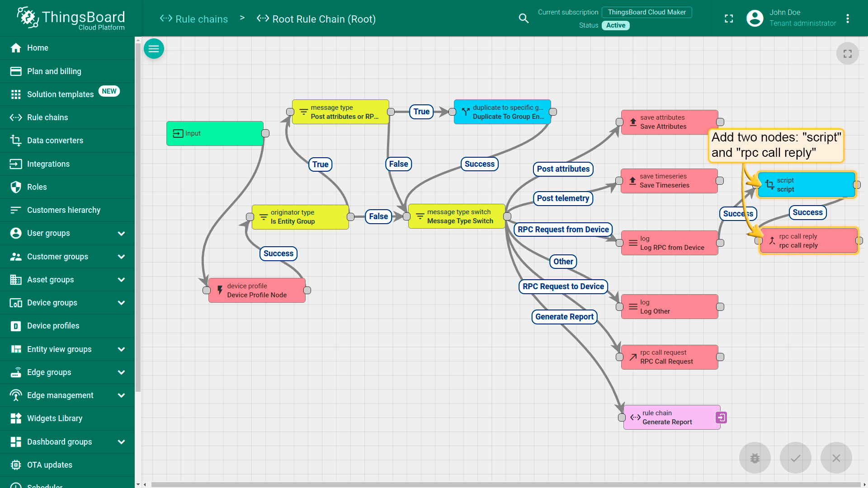Open the rule node library hamburger button
868x488 pixels.
pos(154,49)
